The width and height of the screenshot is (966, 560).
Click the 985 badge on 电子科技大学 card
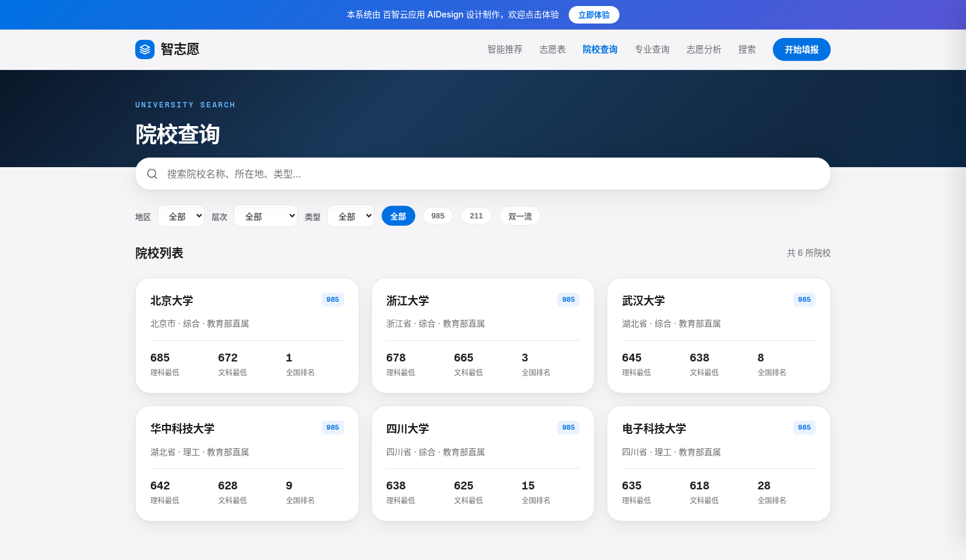point(804,427)
